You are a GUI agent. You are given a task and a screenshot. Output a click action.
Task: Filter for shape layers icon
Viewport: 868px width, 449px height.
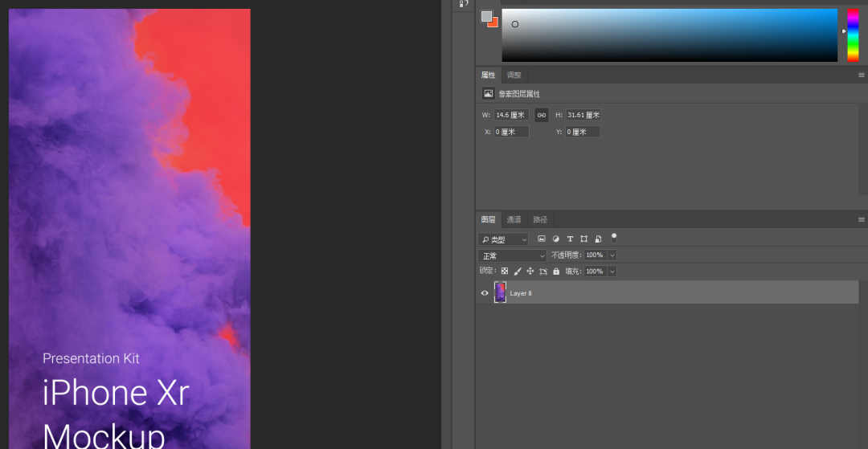point(584,239)
